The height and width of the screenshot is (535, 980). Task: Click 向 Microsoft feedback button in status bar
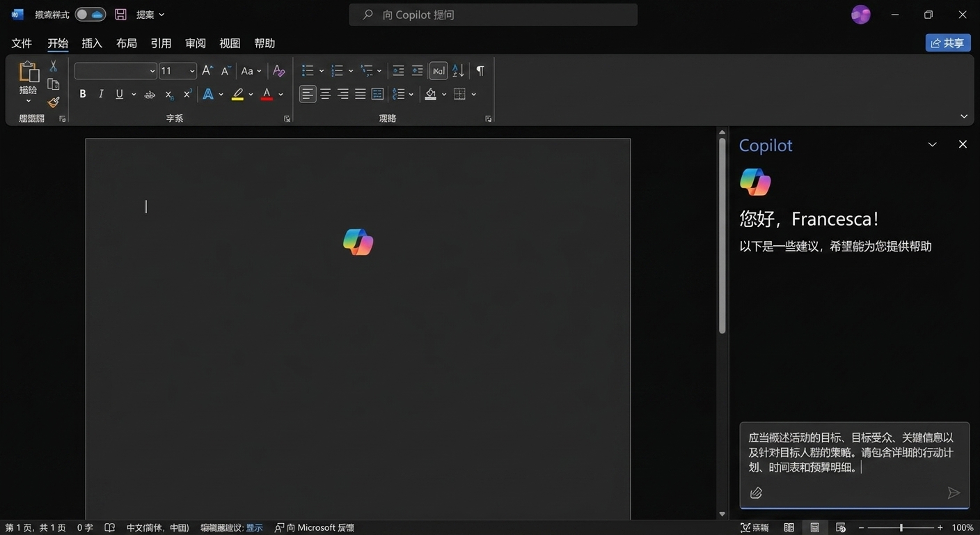tap(315, 528)
